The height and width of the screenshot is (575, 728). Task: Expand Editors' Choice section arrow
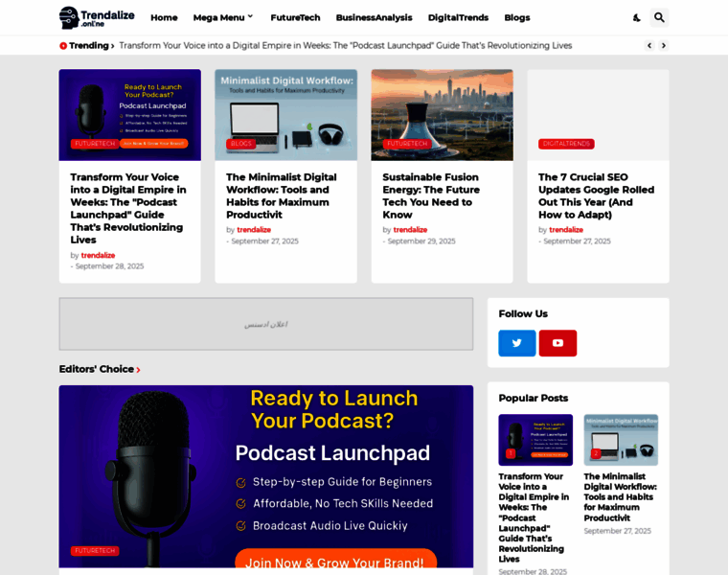coord(138,370)
